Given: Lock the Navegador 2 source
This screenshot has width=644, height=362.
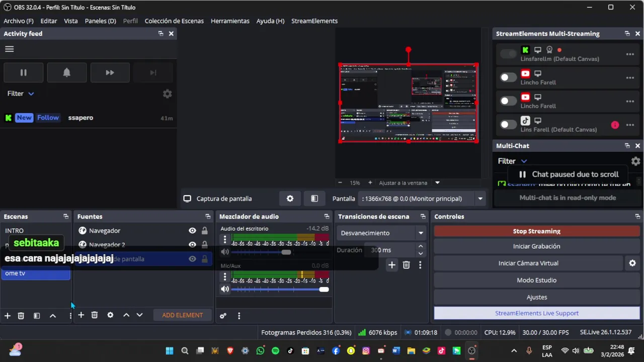Looking at the screenshot, I should [204, 245].
